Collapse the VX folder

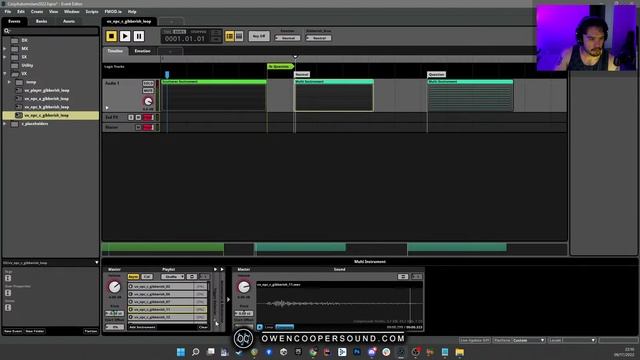pyautogui.click(x=5, y=73)
